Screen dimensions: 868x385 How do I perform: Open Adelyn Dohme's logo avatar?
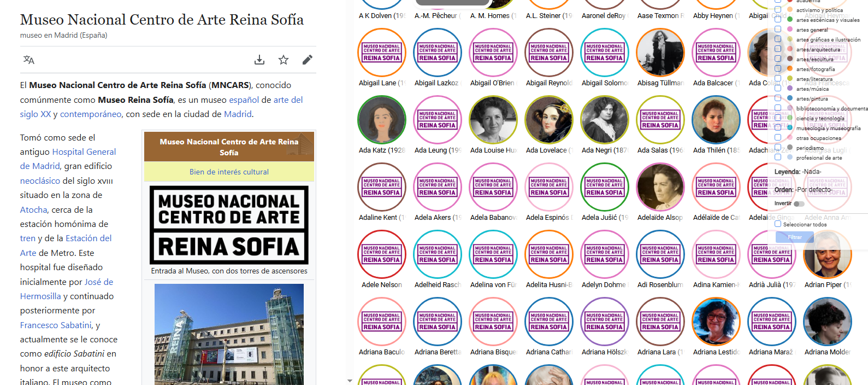[605, 254]
